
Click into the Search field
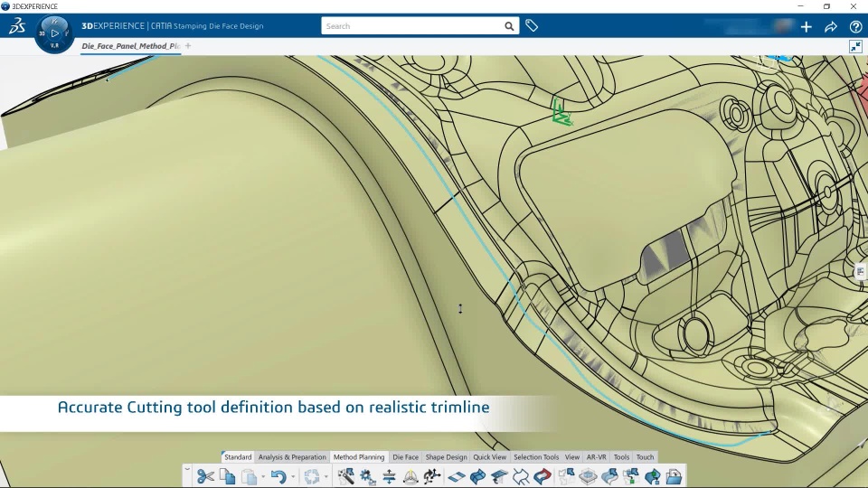[x=412, y=26]
